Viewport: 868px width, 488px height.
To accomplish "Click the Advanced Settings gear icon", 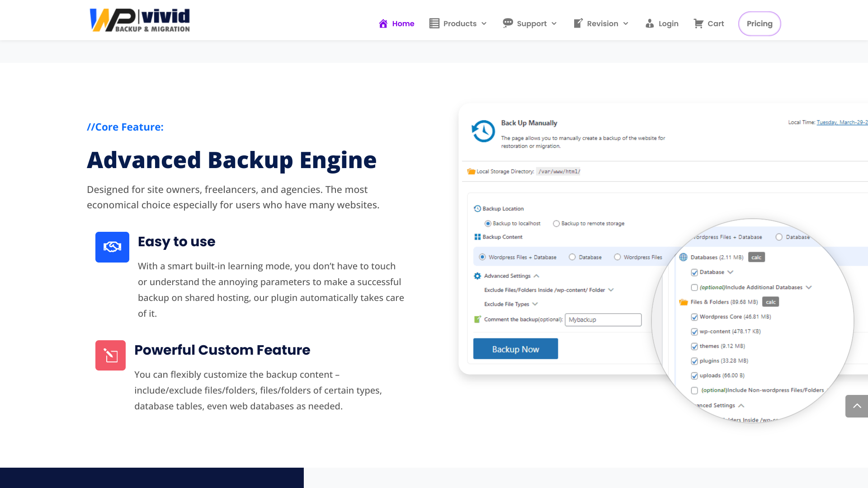I will (477, 276).
